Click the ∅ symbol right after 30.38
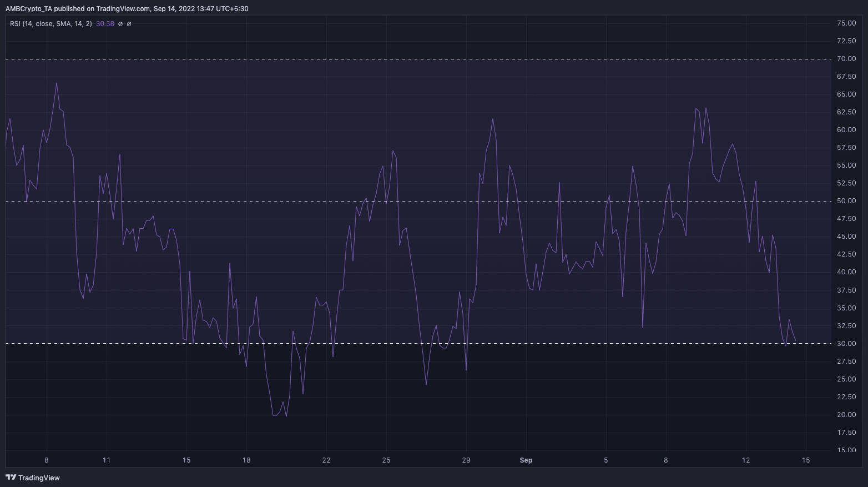 coord(120,24)
